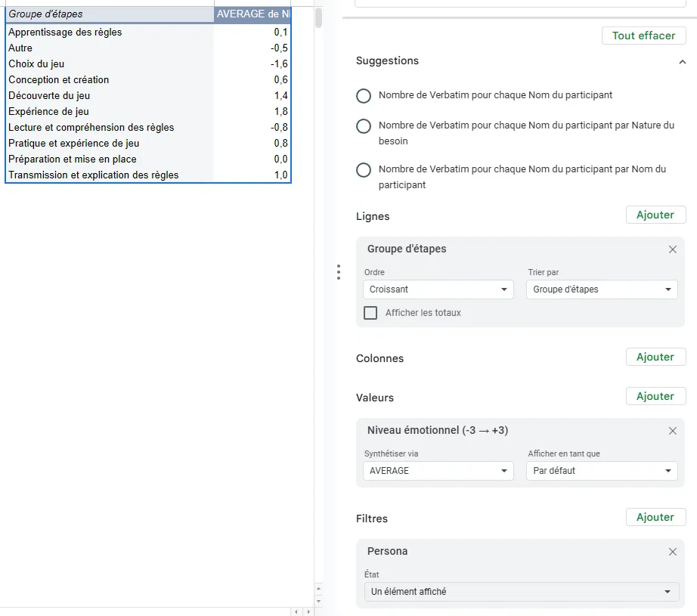The image size is (697, 616).
Task: Open the Ordre Croissant dropdown
Action: (x=438, y=289)
